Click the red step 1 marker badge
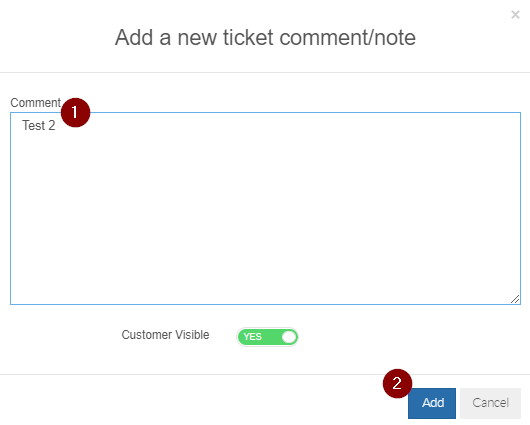Image resolution: width=530 pixels, height=425 pixels. 75,113
